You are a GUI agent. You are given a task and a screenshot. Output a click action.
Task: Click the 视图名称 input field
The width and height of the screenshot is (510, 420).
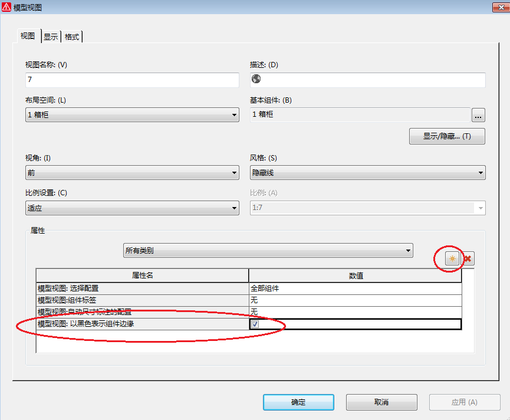tap(132, 80)
